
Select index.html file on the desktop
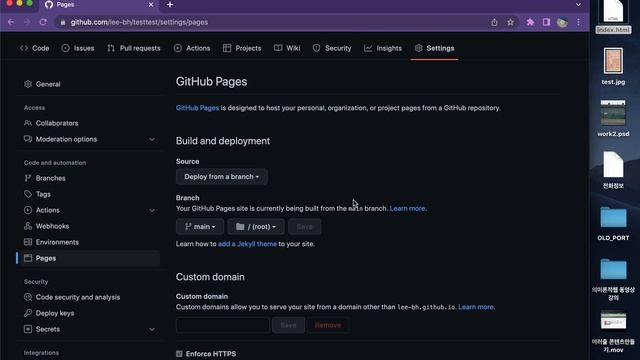613,17
